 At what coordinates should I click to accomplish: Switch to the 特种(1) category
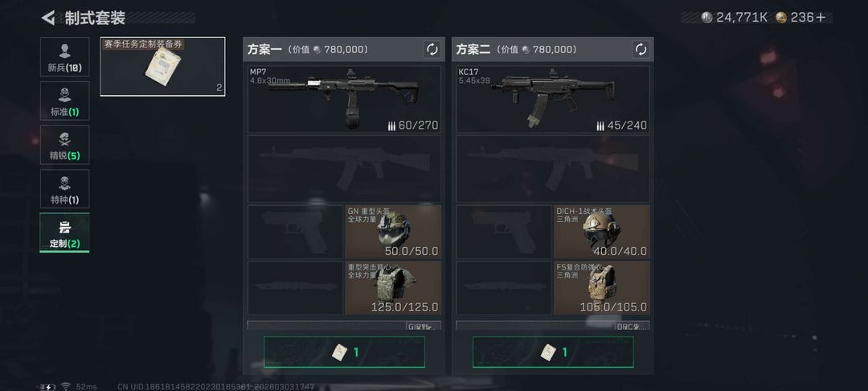tap(64, 188)
